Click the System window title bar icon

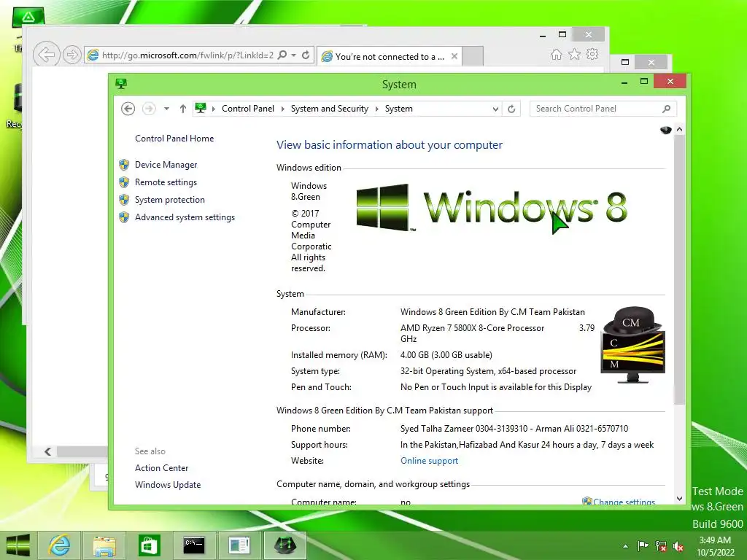click(x=121, y=84)
